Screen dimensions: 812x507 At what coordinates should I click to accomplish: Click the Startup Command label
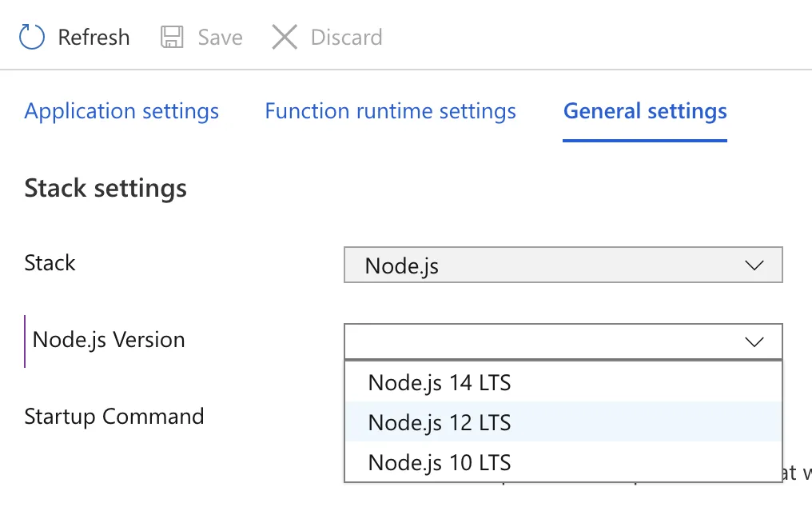114,417
